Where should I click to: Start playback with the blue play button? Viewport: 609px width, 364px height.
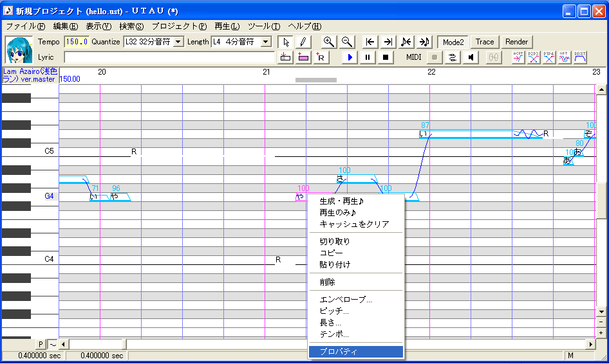350,57
